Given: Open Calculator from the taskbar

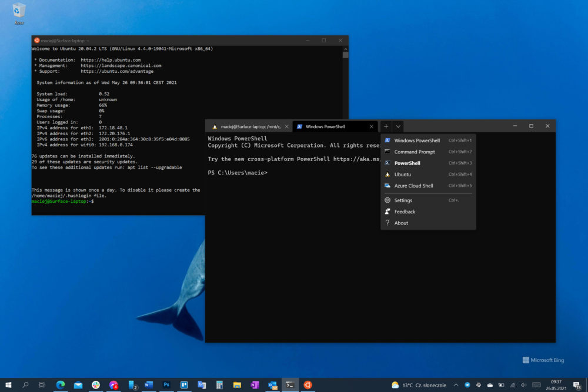Looking at the screenshot, I should tap(219, 385).
